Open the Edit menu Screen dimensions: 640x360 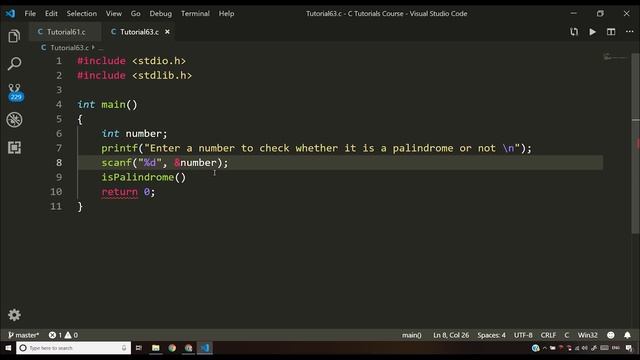point(51,13)
